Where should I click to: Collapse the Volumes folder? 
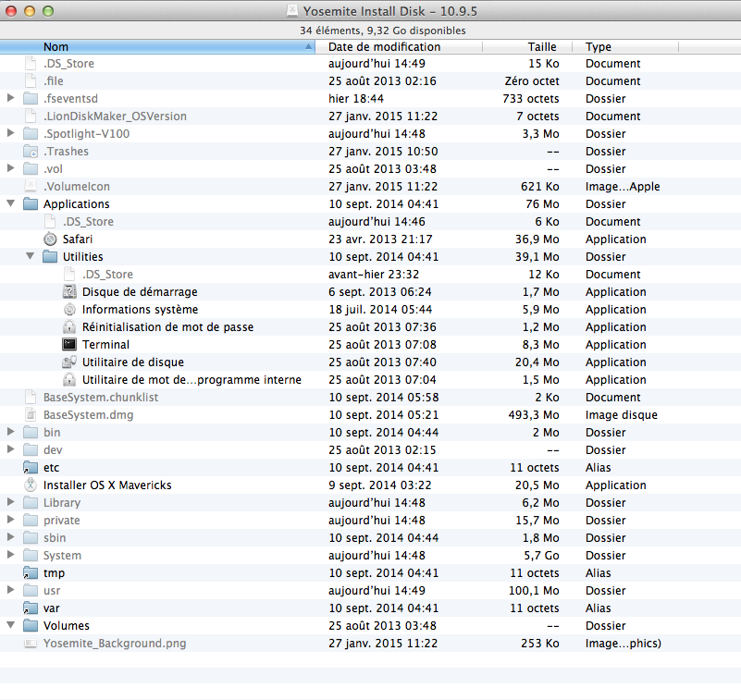tap(10, 625)
